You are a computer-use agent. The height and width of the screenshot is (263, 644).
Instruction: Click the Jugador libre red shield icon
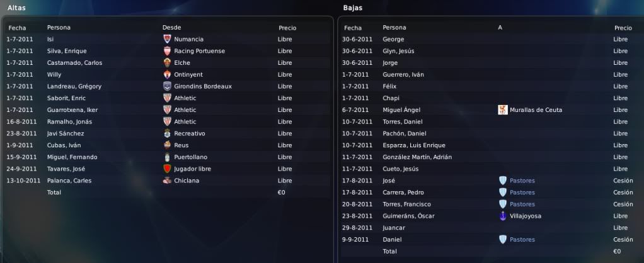point(167,169)
